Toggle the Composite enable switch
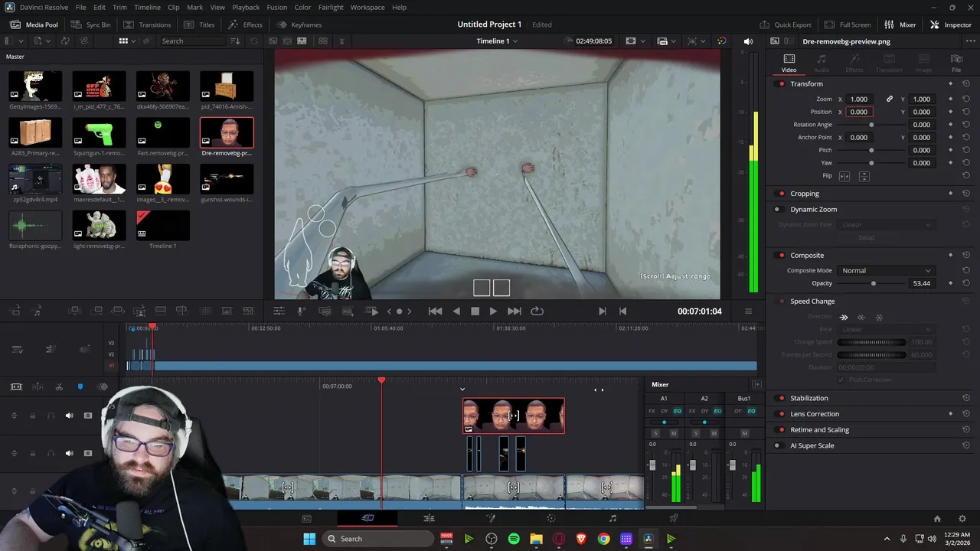The image size is (980, 551). pyautogui.click(x=781, y=255)
